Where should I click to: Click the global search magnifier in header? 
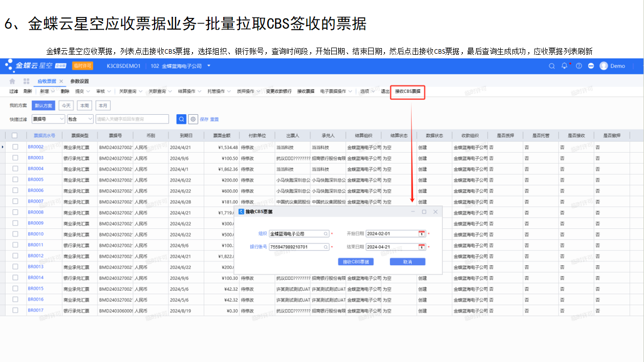point(551,66)
